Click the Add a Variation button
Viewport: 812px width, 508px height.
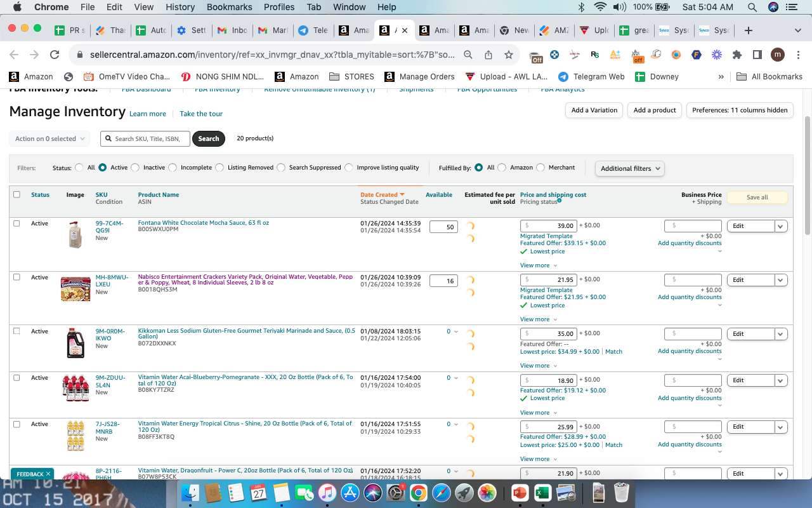[x=594, y=110]
